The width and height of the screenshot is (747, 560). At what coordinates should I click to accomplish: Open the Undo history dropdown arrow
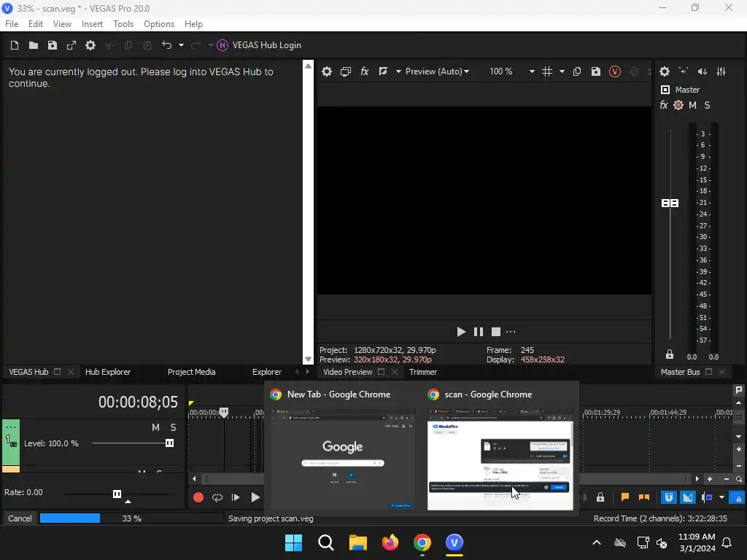[x=181, y=45]
